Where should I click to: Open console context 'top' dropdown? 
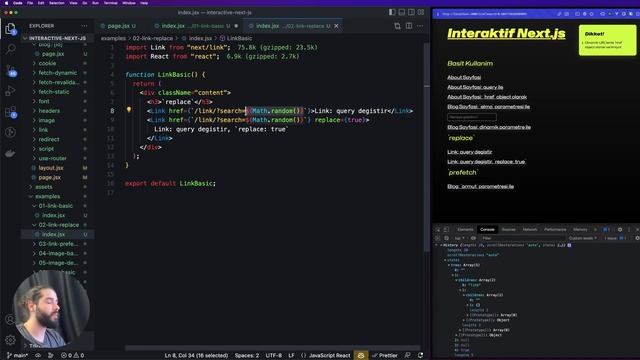pos(460,238)
